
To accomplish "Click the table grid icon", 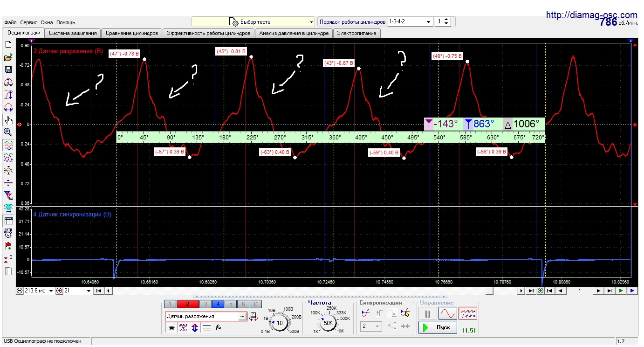I will point(8,221).
